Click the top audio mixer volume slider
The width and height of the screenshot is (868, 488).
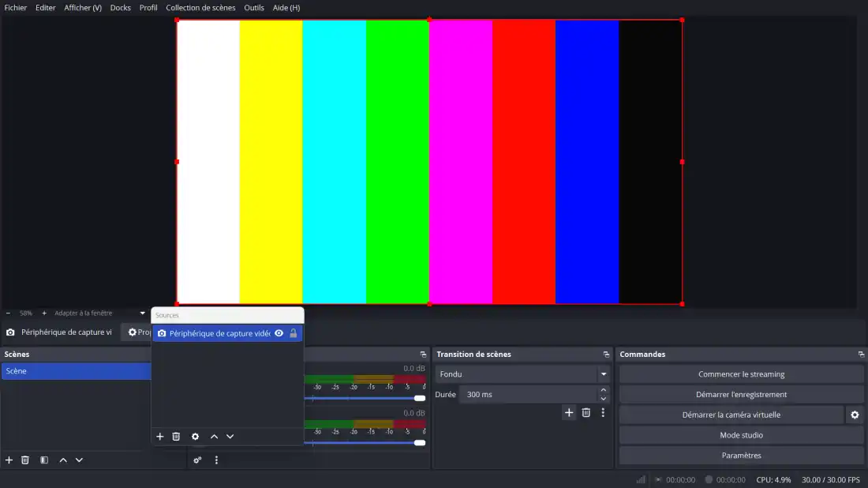coord(363,398)
